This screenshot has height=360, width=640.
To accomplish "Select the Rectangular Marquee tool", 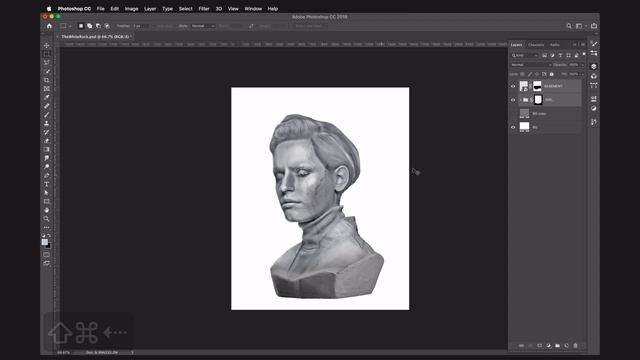I will tap(47, 54).
